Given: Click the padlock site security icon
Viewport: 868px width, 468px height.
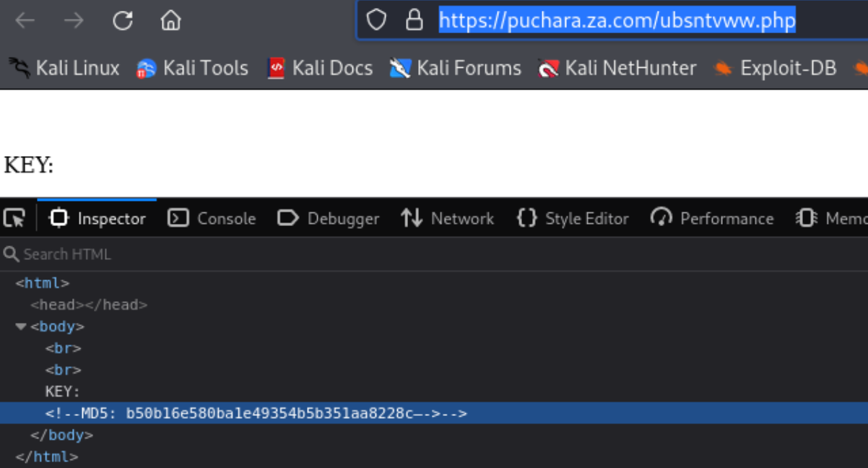Looking at the screenshot, I should 414,20.
